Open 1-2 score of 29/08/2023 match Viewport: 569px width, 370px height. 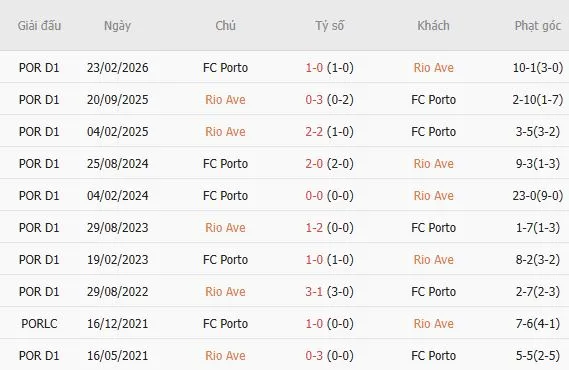pos(314,228)
